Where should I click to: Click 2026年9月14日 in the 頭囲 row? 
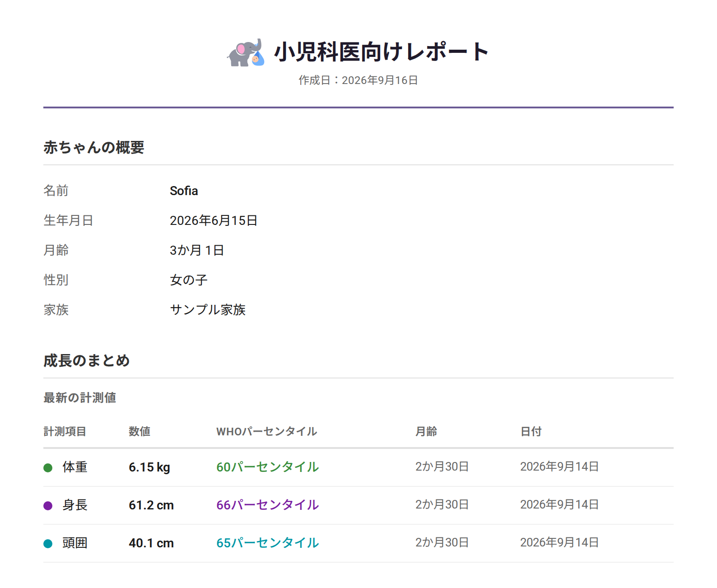[559, 542]
